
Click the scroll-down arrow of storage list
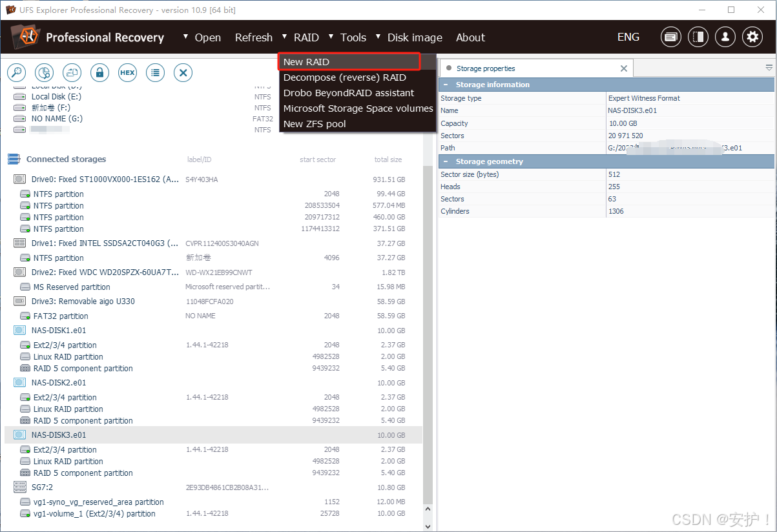(428, 526)
